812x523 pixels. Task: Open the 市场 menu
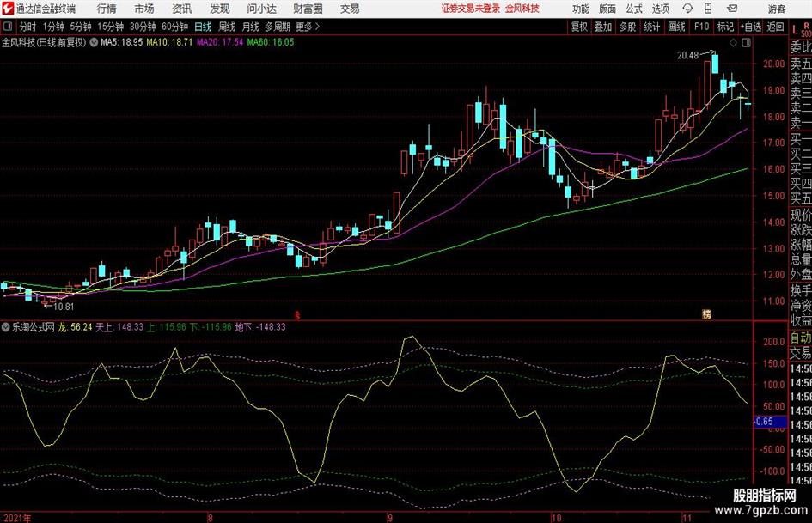point(144,9)
